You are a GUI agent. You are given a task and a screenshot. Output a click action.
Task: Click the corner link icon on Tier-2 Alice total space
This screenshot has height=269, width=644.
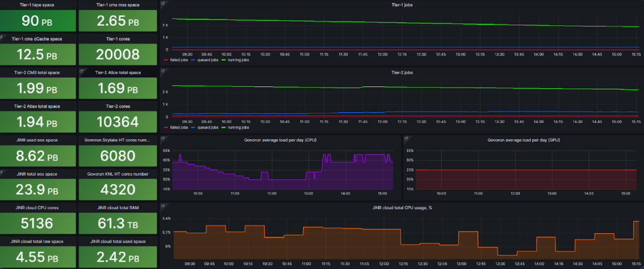(82, 71)
